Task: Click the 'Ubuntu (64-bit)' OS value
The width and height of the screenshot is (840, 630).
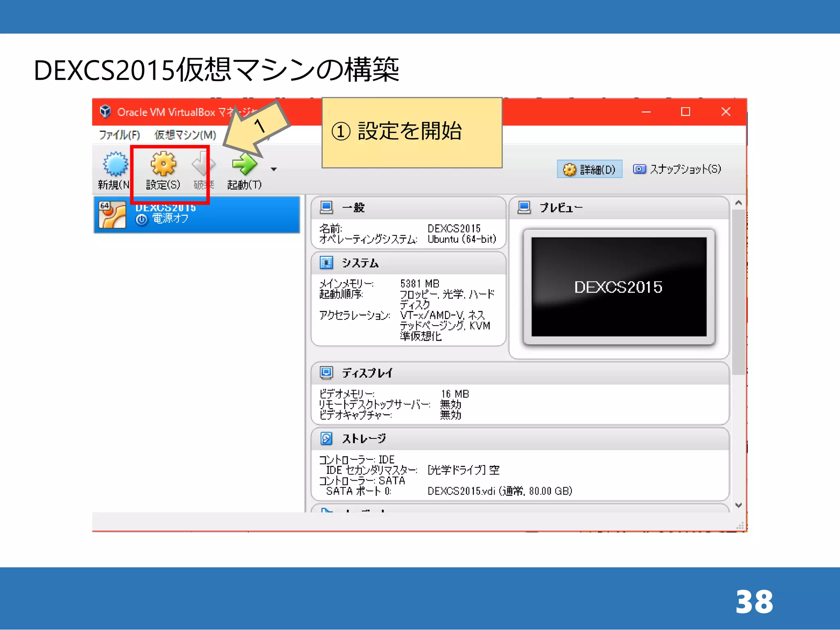Action: tap(462, 239)
